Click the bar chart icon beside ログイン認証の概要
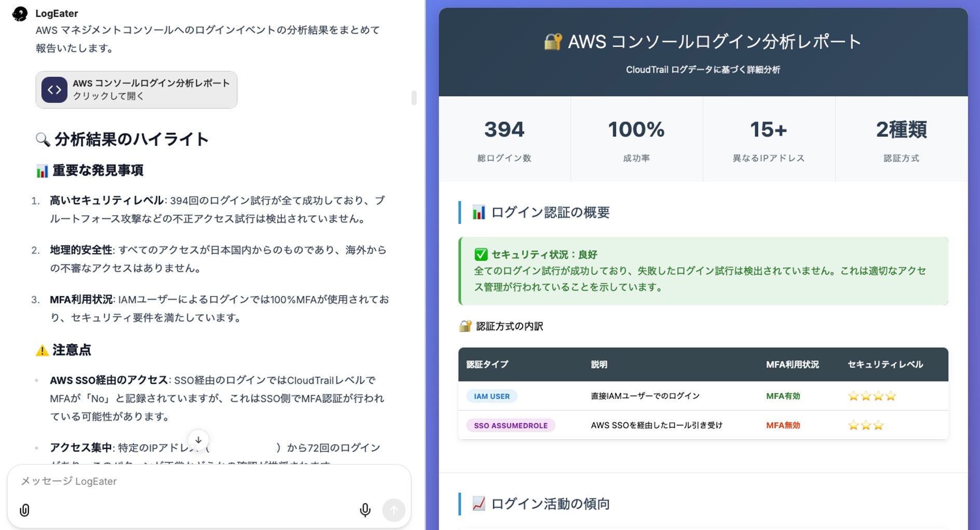 tap(479, 212)
